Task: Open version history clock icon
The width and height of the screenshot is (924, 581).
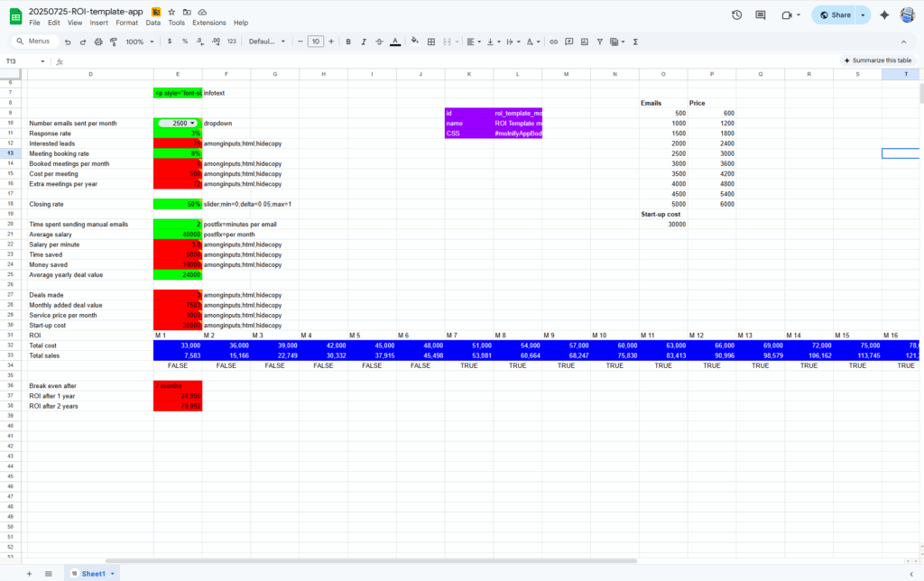Action: click(736, 15)
